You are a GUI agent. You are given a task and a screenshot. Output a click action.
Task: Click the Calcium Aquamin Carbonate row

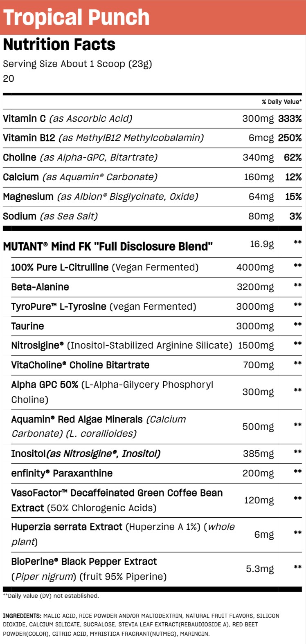[x=152, y=177]
